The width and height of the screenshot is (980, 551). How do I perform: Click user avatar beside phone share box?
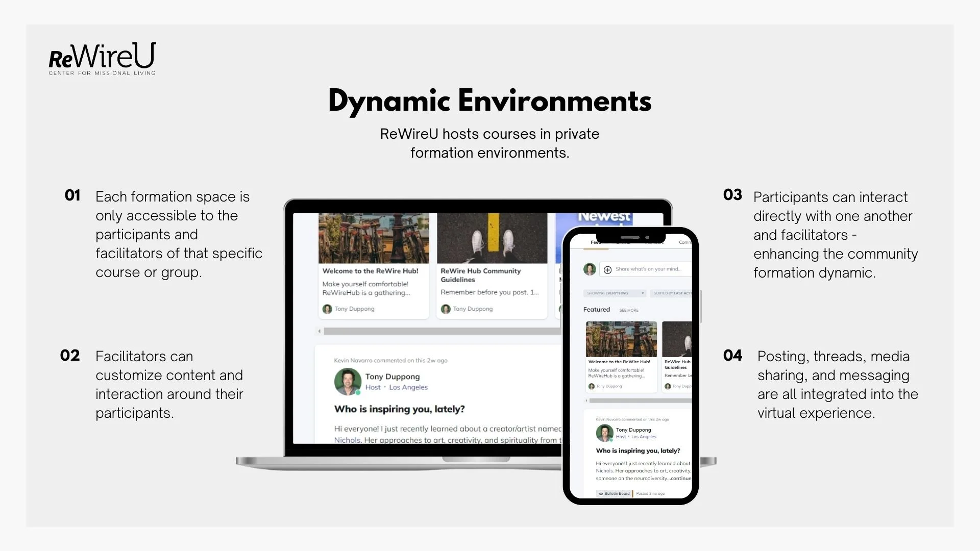[x=590, y=269]
